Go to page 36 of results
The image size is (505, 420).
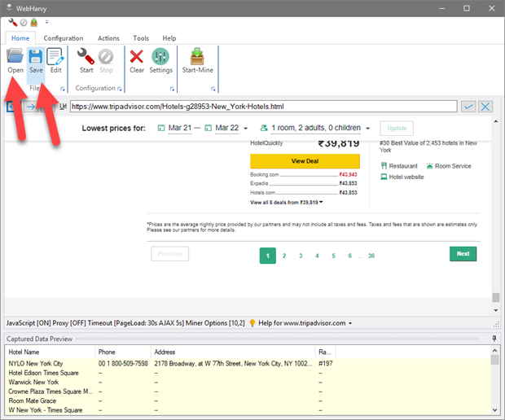pyautogui.click(x=371, y=256)
